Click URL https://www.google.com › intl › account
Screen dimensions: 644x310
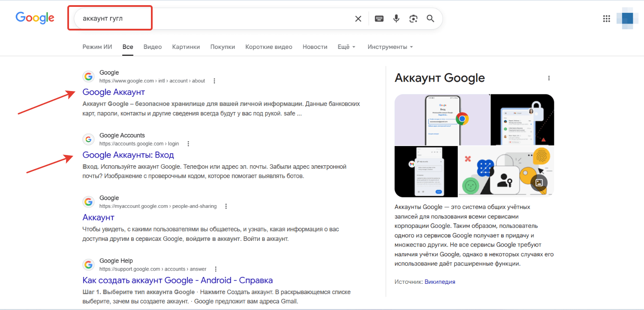(x=152, y=81)
